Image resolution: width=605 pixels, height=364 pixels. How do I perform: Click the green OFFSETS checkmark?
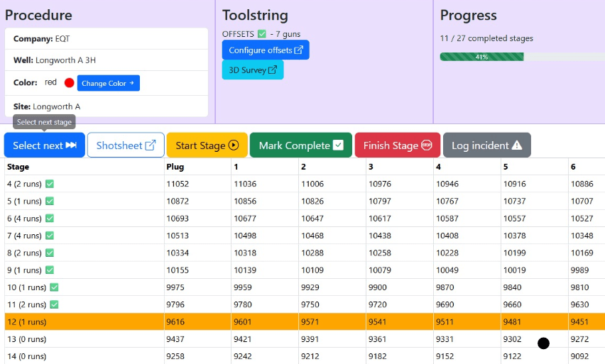(262, 34)
